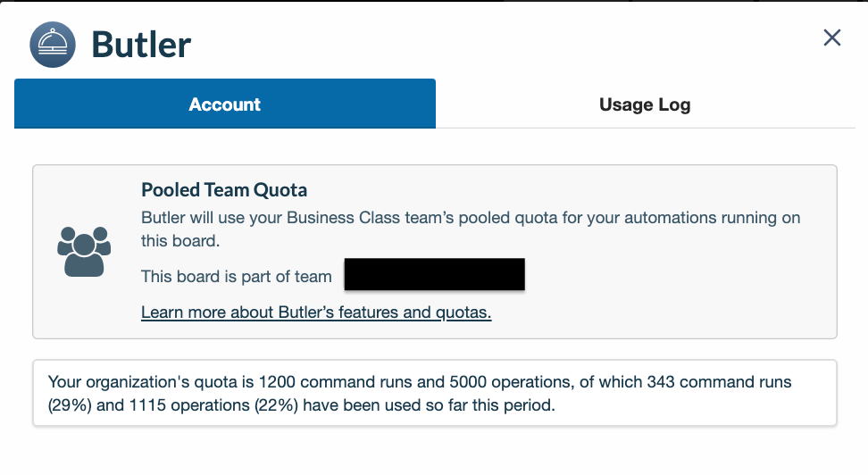Click the '(29%)' command runs percentage
The image size is (868, 475).
[70, 405]
